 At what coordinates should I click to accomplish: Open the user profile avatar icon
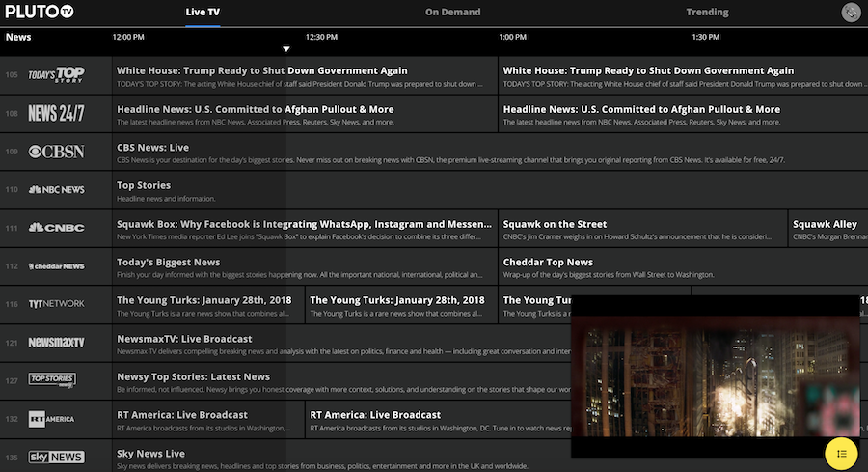tap(851, 13)
